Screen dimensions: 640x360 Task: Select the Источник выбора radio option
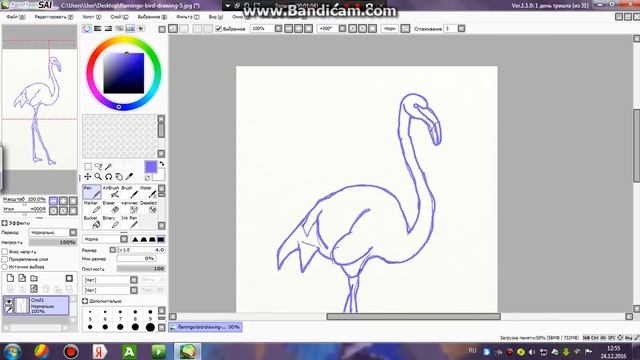[x=5, y=267]
